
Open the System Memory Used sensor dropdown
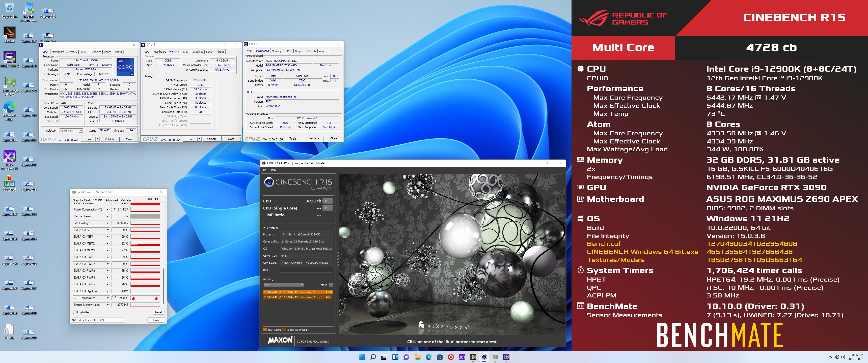(x=107, y=305)
